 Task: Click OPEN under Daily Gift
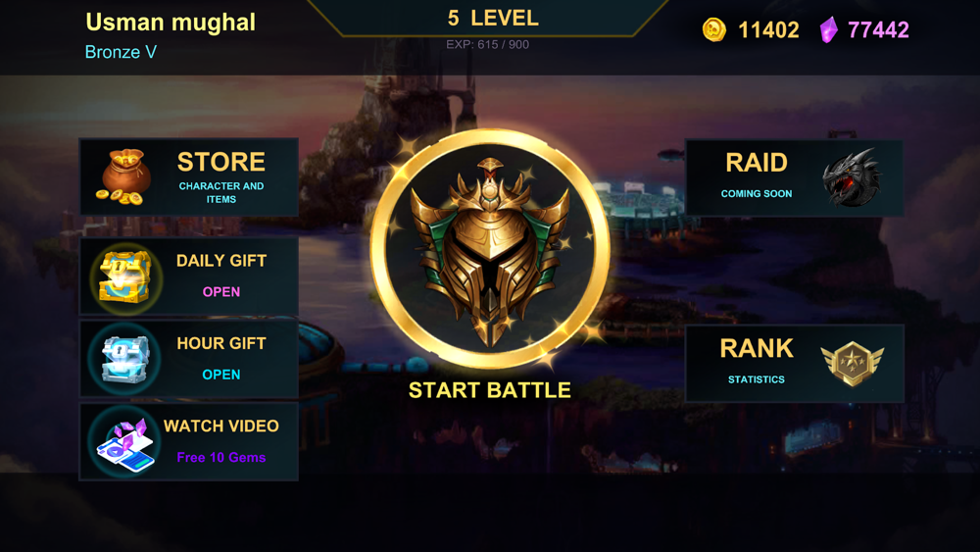[221, 292]
